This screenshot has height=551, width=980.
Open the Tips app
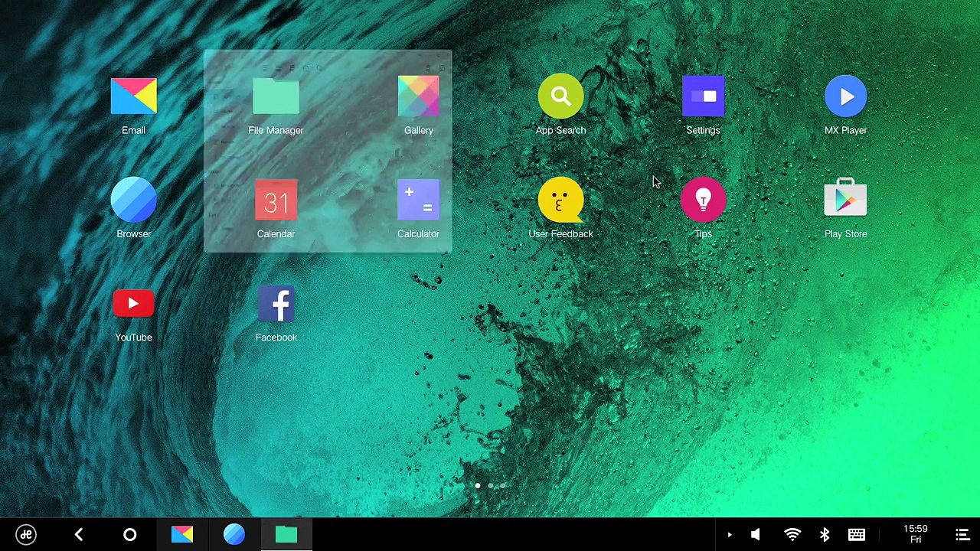tap(703, 208)
